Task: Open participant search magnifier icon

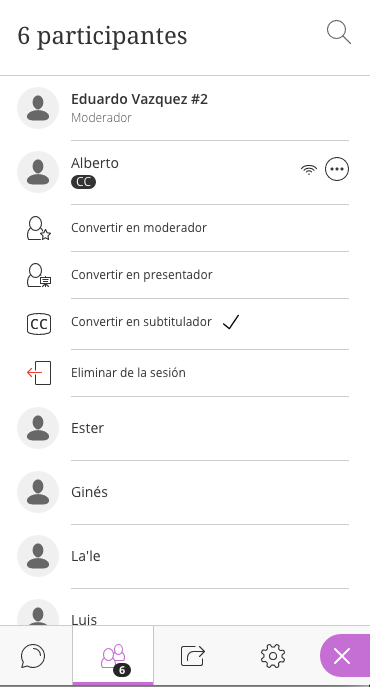Action: 339,32
